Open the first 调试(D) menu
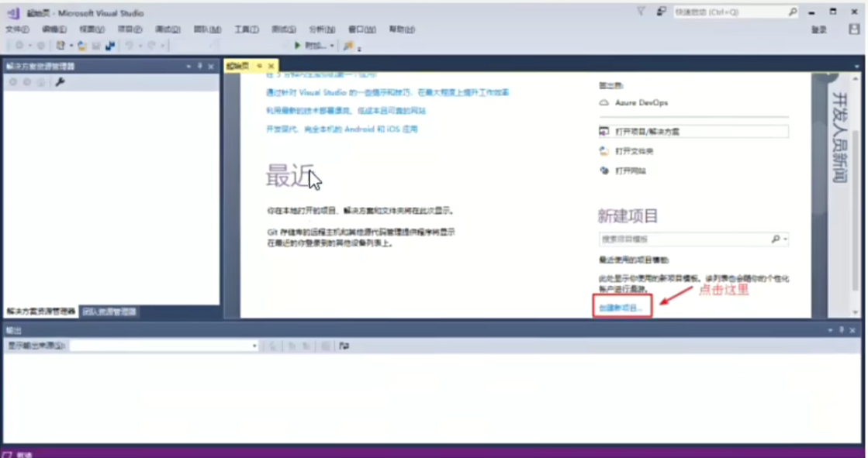This screenshot has height=458, width=868. tap(168, 29)
